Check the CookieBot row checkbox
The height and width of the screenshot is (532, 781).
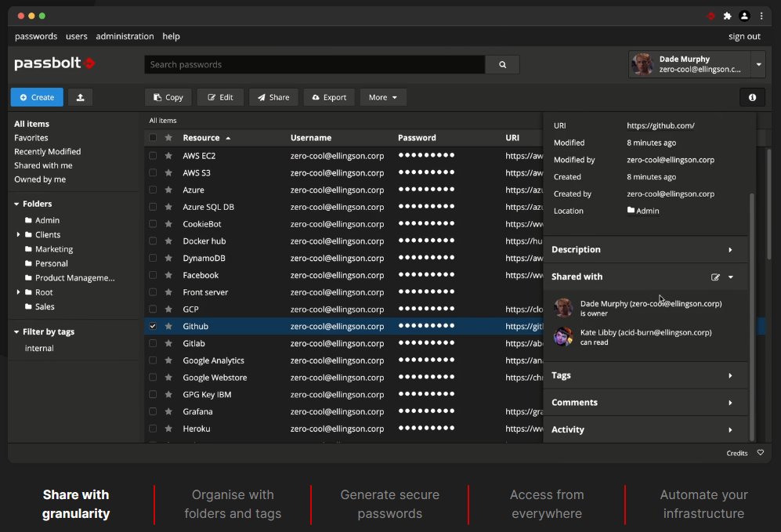tap(153, 223)
